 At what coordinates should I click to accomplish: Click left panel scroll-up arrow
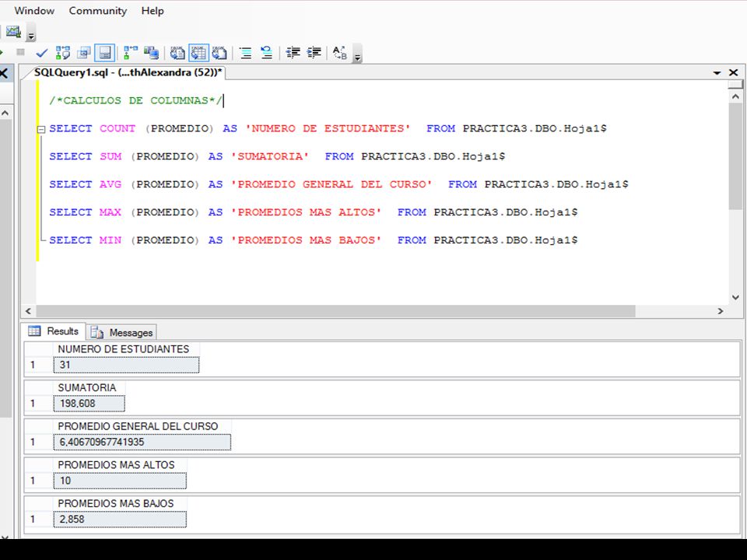(5, 114)
